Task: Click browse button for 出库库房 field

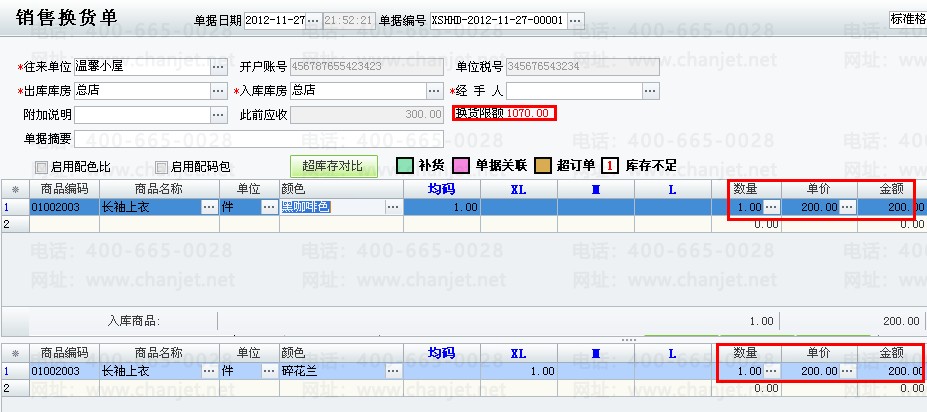Action: point(218,91)
